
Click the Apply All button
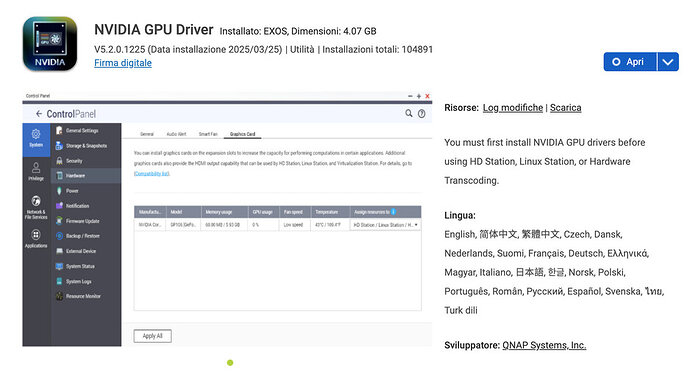click(x=152, y=336)
